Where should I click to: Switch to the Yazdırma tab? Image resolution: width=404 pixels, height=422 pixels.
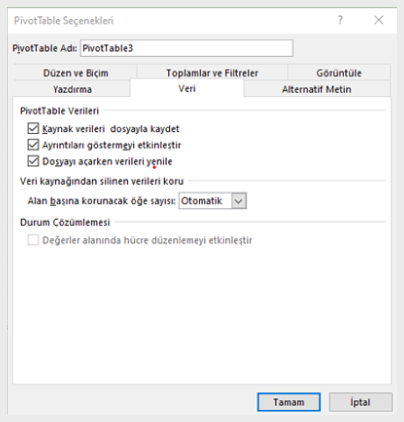click(72, 89)
